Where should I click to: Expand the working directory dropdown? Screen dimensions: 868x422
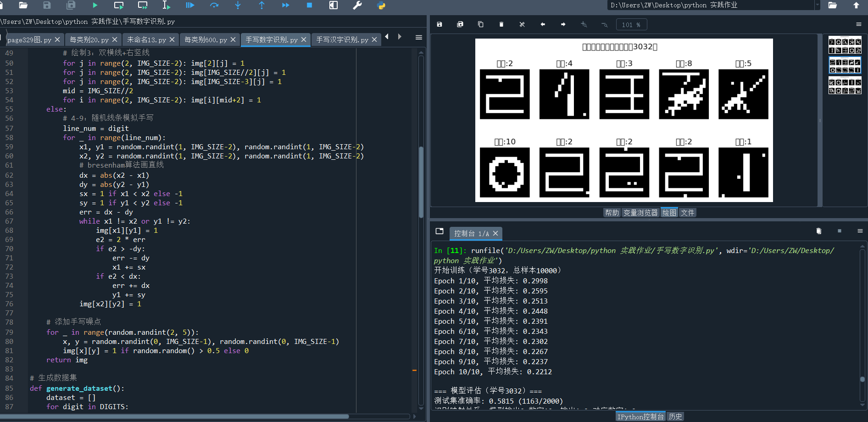tap(817, 5)
